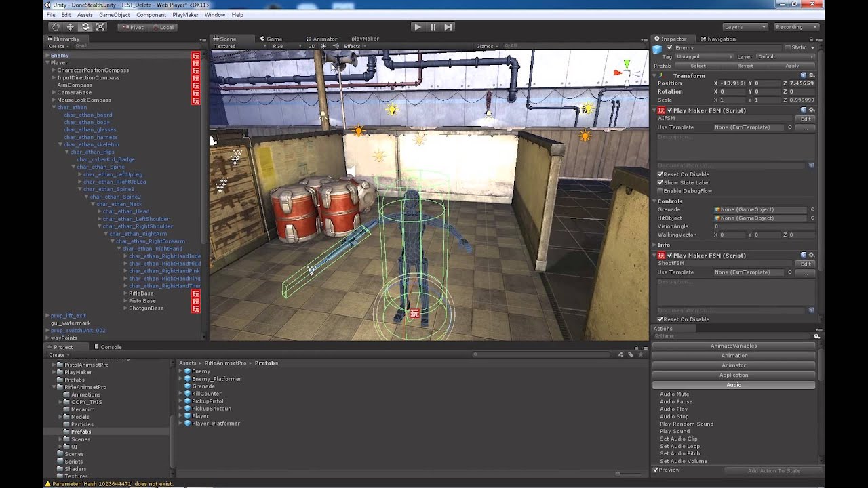Expand the CharacterPositionCompass node
Screen dimensions: 868x488
tap(54, 70)
